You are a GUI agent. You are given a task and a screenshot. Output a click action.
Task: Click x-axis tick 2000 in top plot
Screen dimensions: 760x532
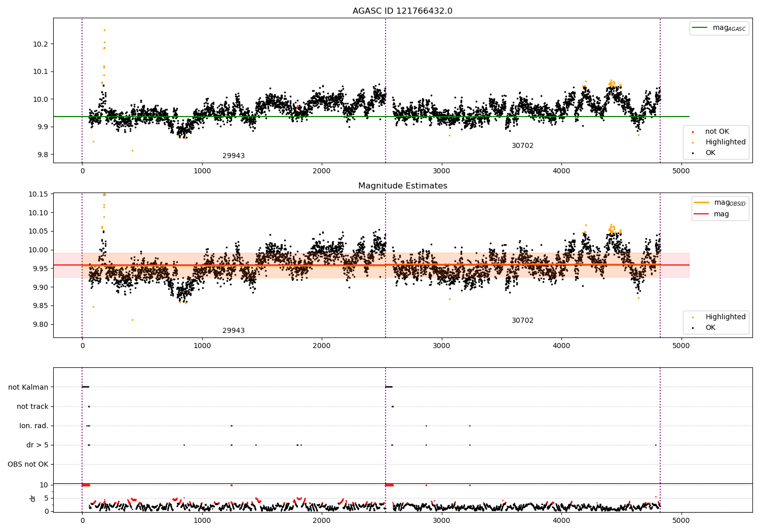pyautogui.click(x=322, y=171)
